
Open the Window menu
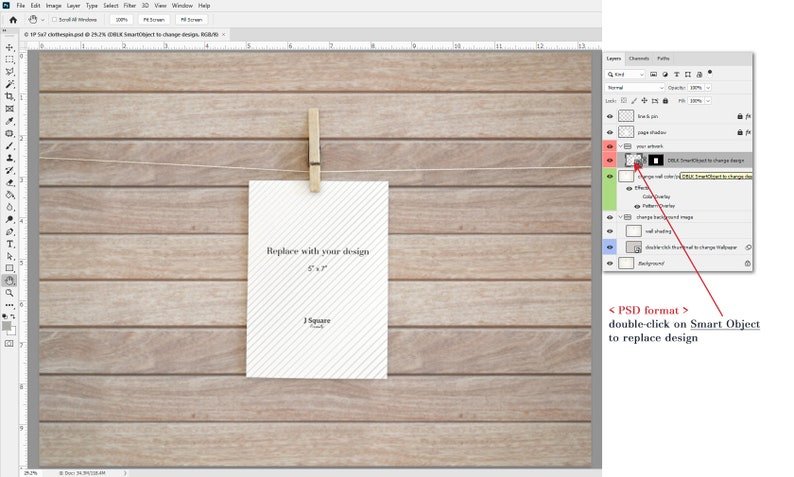click(182, 6)
